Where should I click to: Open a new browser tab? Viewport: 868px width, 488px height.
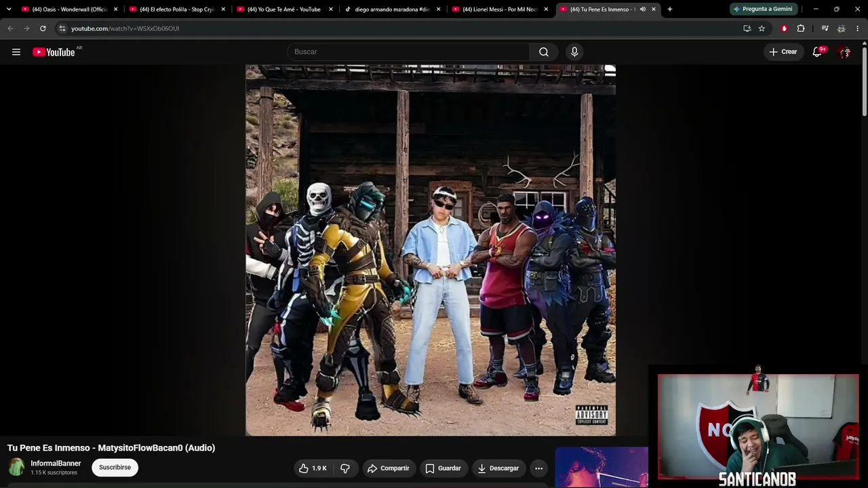coord(670,9)
